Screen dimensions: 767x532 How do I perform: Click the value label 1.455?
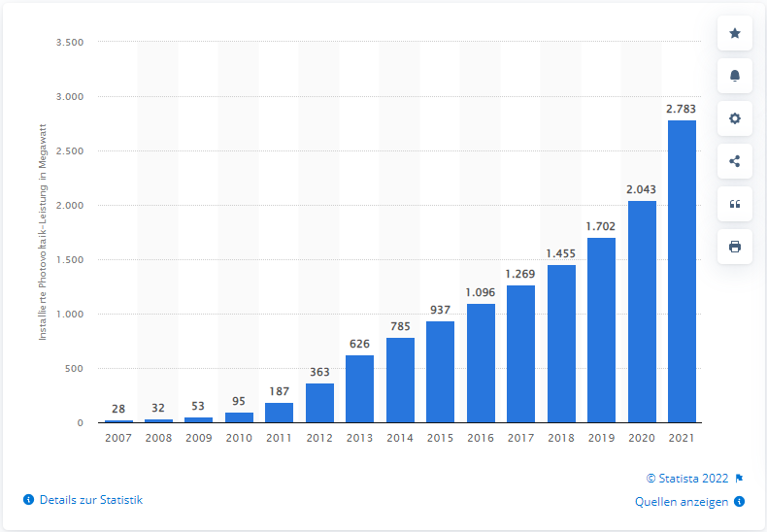561,253
